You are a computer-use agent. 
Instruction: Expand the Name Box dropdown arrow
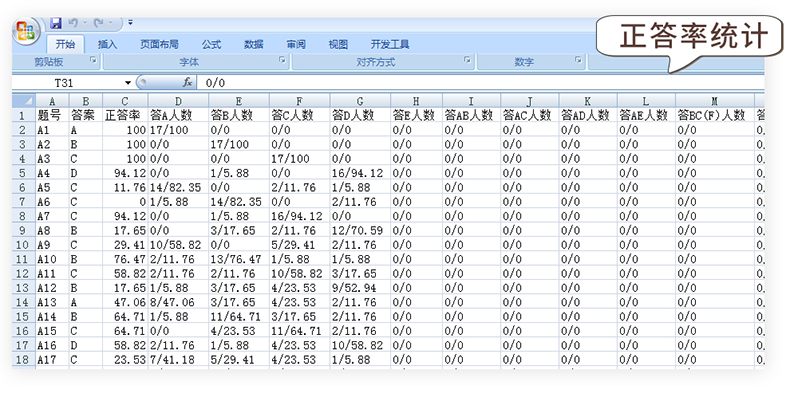(128, 82)
